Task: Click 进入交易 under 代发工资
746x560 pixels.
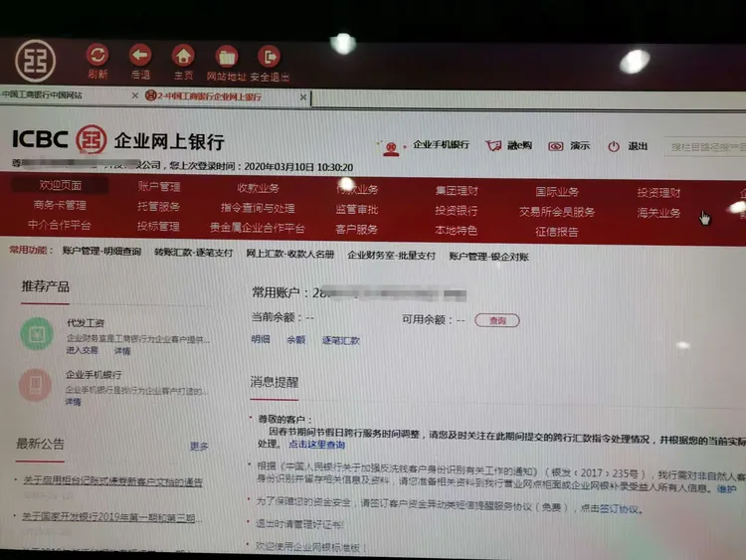Action: 82,350
